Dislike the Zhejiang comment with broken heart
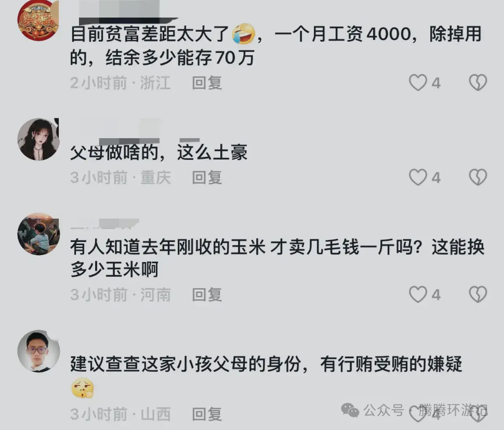This screenshot has width=504, height=430. [478, 83]
